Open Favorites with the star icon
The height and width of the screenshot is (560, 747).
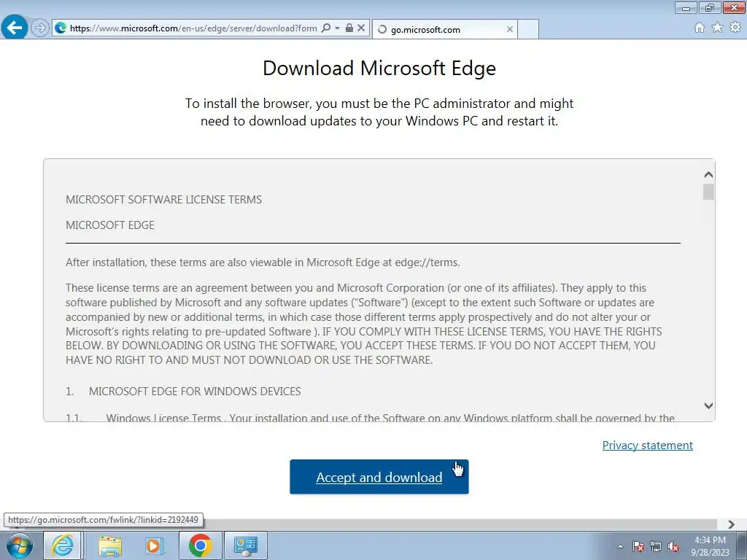click(x=717, y=28)
